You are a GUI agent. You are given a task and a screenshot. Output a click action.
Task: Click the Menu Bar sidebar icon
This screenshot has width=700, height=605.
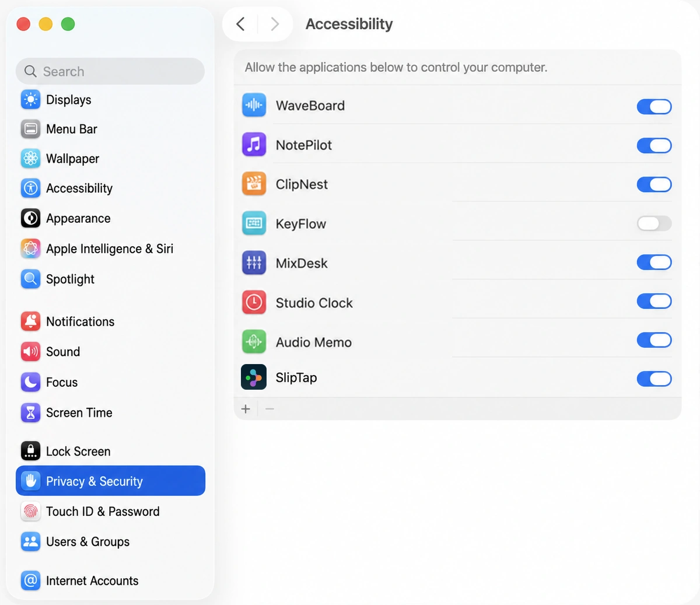[x=30, y=129]
